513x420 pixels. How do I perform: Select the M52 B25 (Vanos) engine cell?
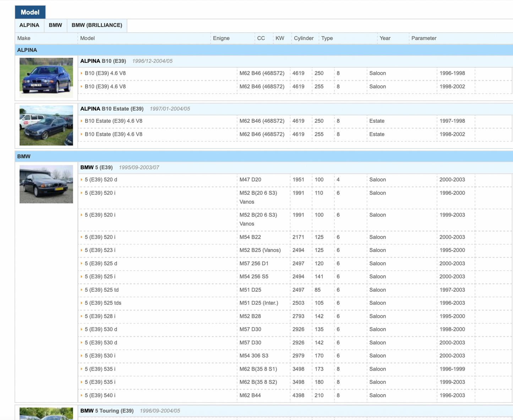coord(260,250)
